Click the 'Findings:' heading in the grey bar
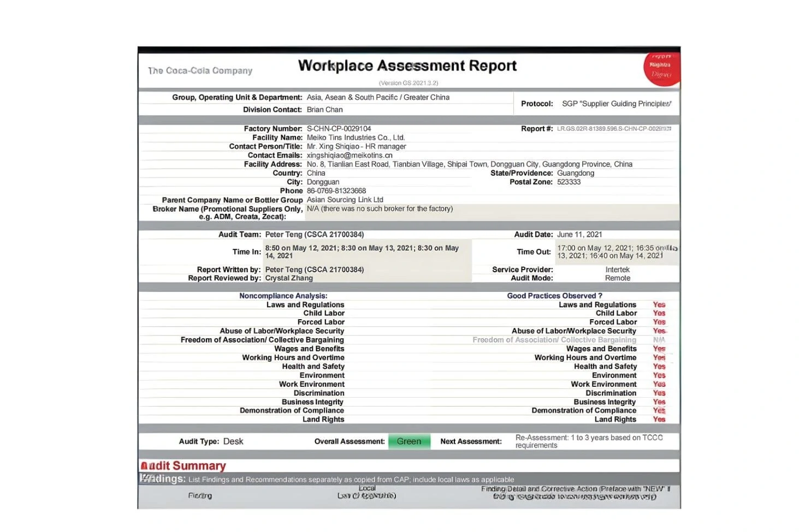This screenshot has height=532, width=799. [x=163, y=479]
